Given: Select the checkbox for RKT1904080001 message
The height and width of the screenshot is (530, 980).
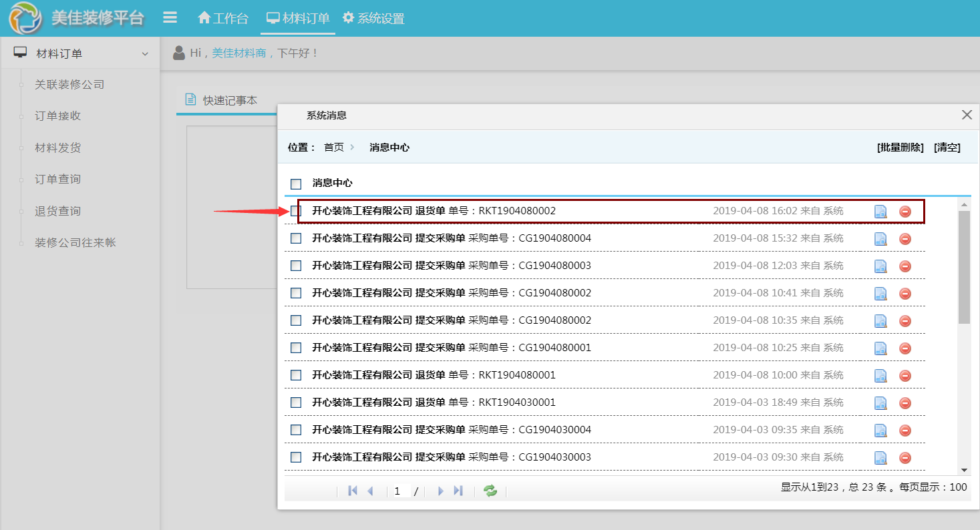Looking at the screenshot, I should 296,375.
